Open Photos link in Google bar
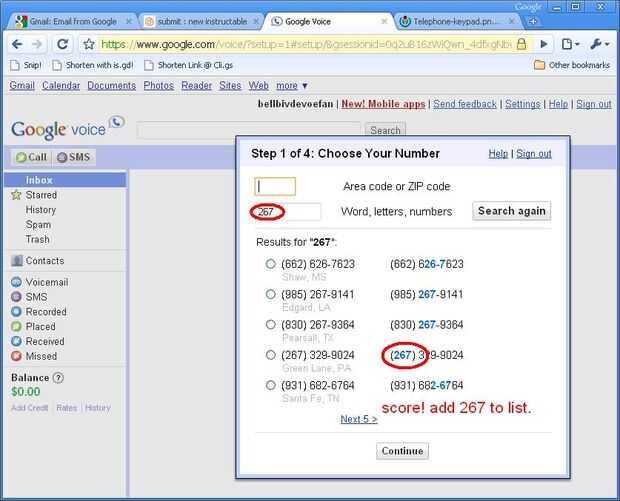 pyautogui.click(x=159, y=85)
